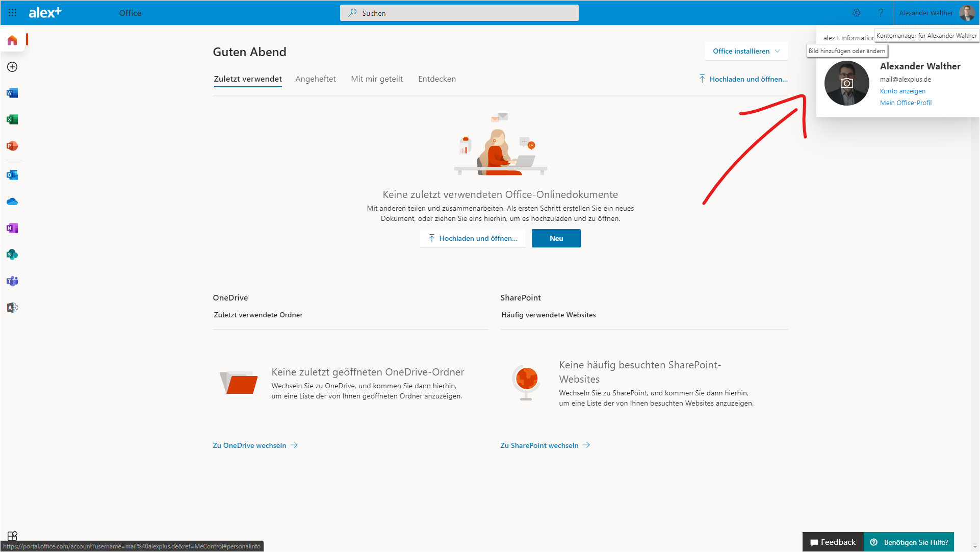This screenshot has height=552, width=980.
Task: Click mail@alexplus.de email text
Action: [x=906, y=80]
